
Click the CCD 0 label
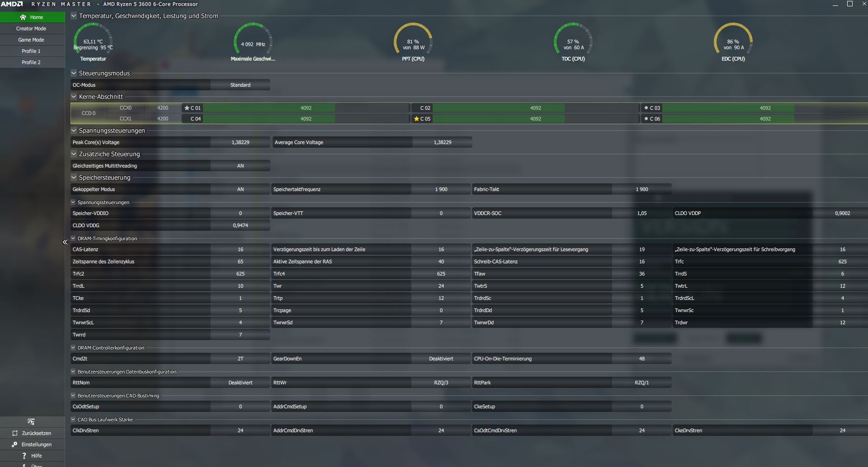click(89, 113)
